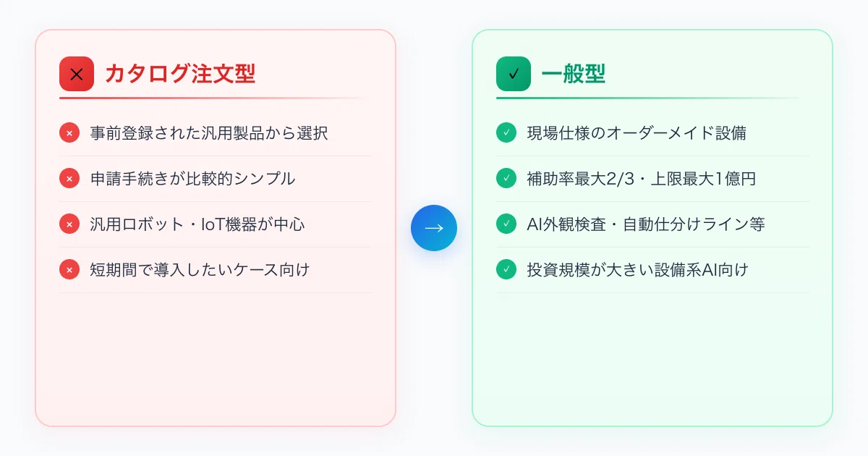Image resolution: width=868 pixels, height=456 pixels.
Task: Click green check icon beside 現場仕様のオーダーメイド設備
Action: [506, 133]
